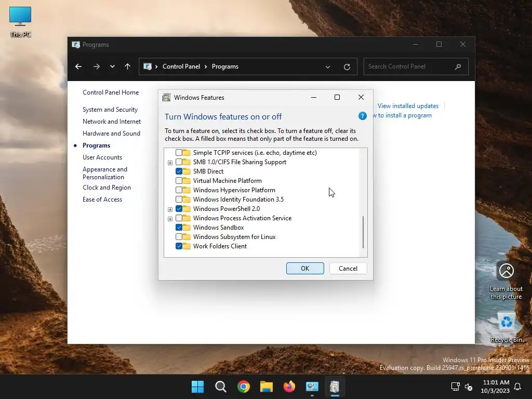Uncheck SMB Direct feature
The height and width of the screenshot is (399, 532).
coord(179,171)
